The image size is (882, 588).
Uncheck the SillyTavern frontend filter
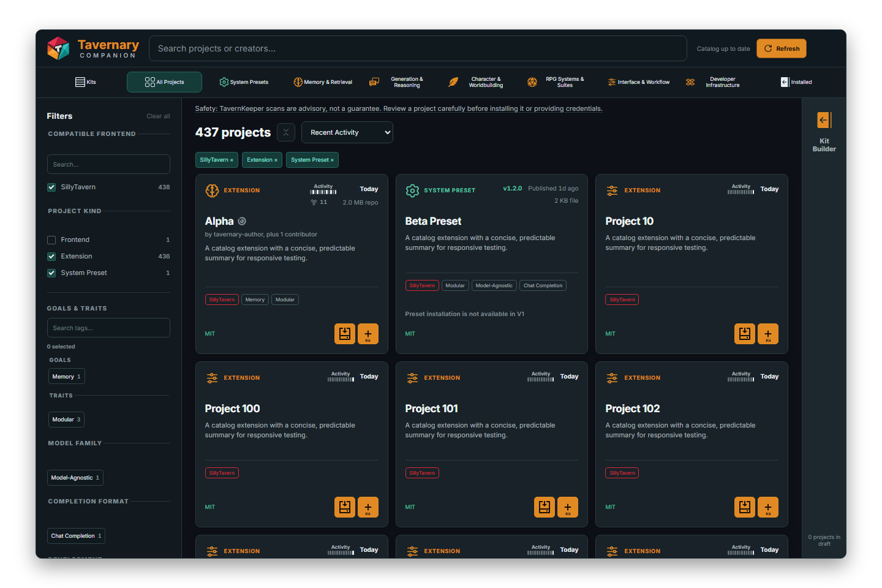51,187
